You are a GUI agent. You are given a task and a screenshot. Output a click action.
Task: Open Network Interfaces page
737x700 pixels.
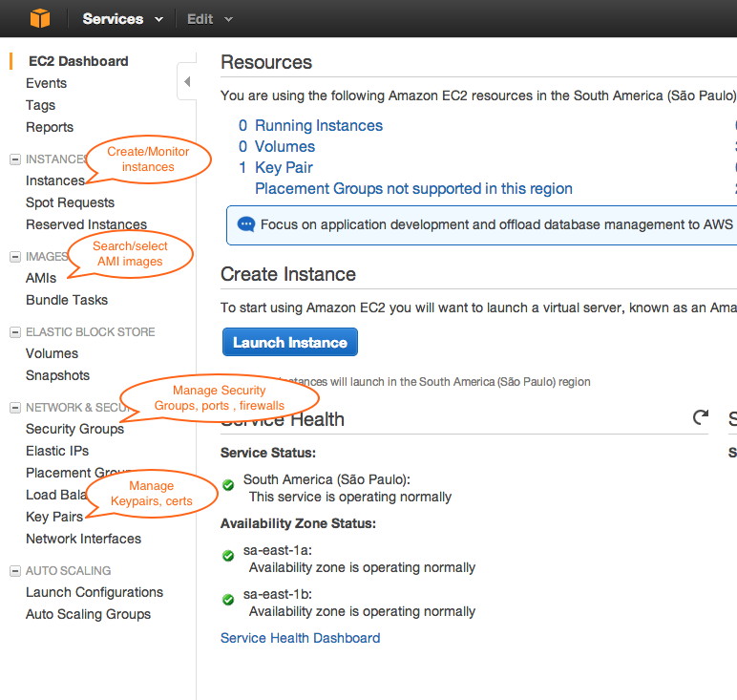84,539
